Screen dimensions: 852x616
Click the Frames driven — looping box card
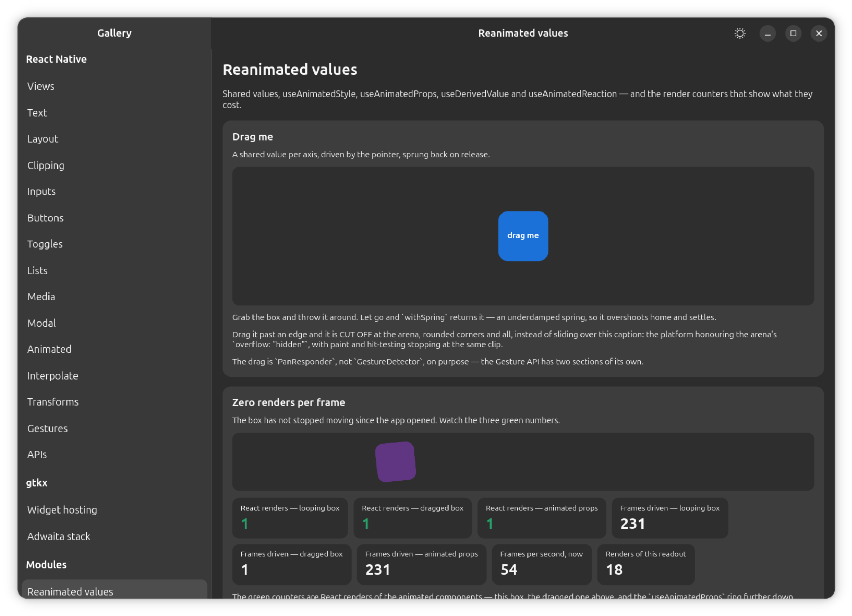point(670,518)
